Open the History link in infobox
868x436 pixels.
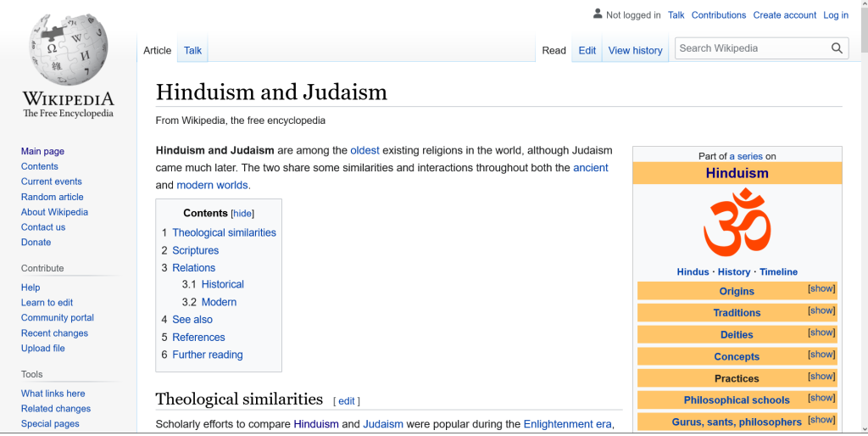point(734,272)
